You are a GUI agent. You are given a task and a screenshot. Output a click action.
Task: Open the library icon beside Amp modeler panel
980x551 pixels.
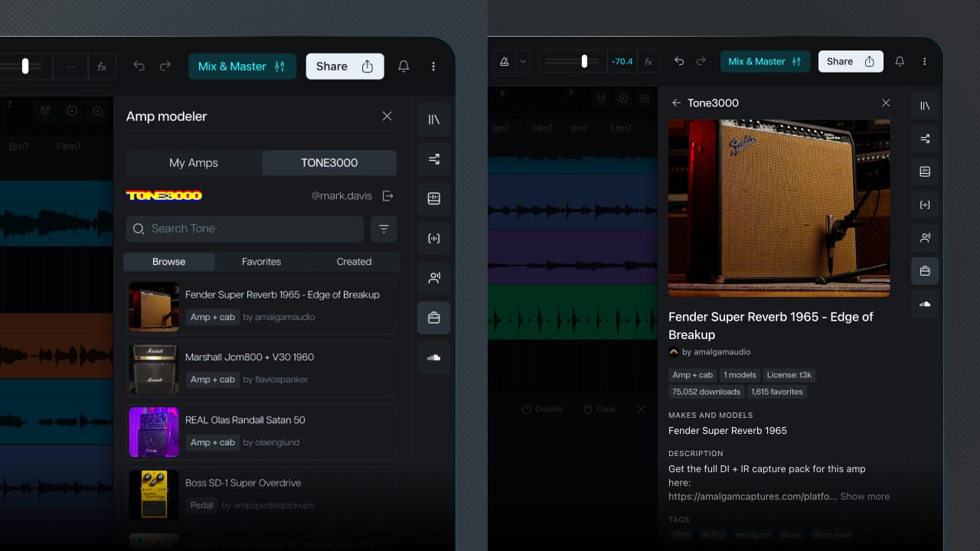point(434,119)
